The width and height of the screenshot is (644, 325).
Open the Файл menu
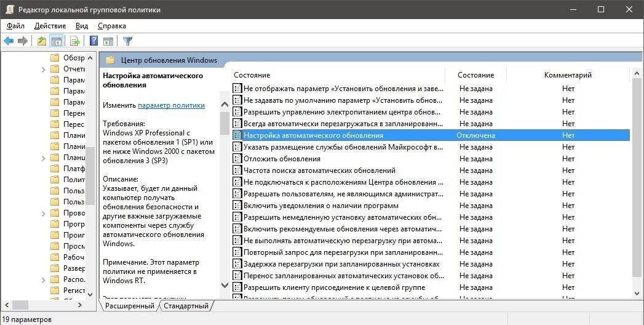(15, 26)
